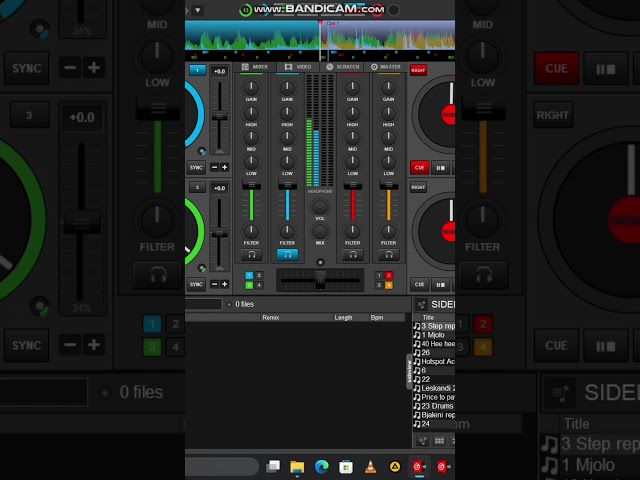Toggle right crossfader assign for deck 4
This screenshot has height=480, width=640.
[389, 285]
